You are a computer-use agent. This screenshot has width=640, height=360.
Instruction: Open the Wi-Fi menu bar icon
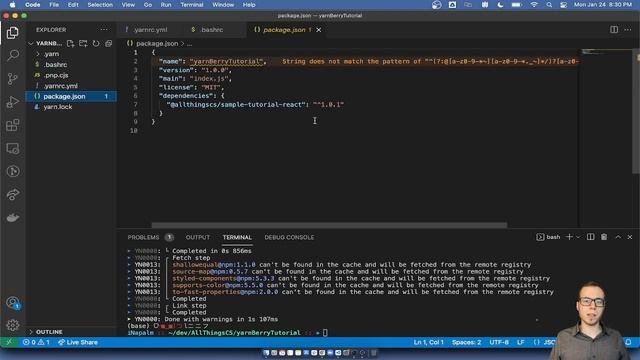tap(534, 4)
